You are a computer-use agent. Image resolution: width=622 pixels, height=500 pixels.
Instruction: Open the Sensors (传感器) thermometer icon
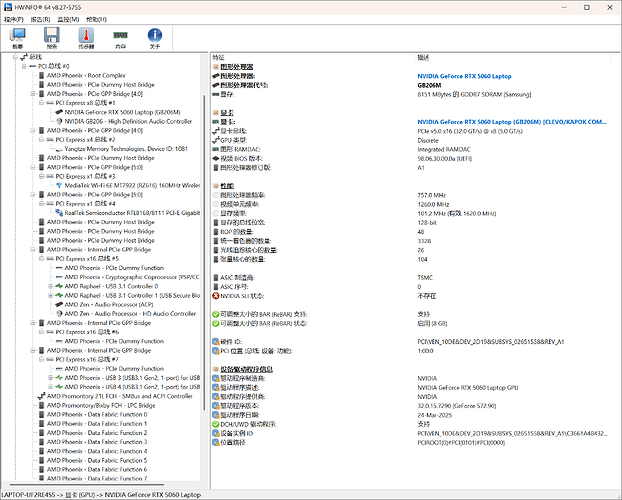click(85, 38)
